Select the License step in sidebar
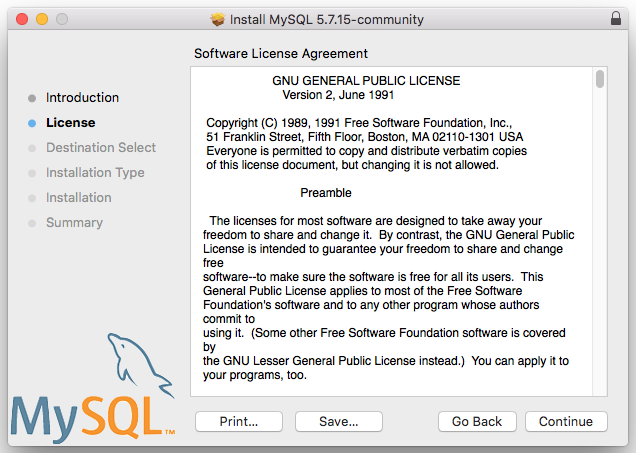 point(70,123)
